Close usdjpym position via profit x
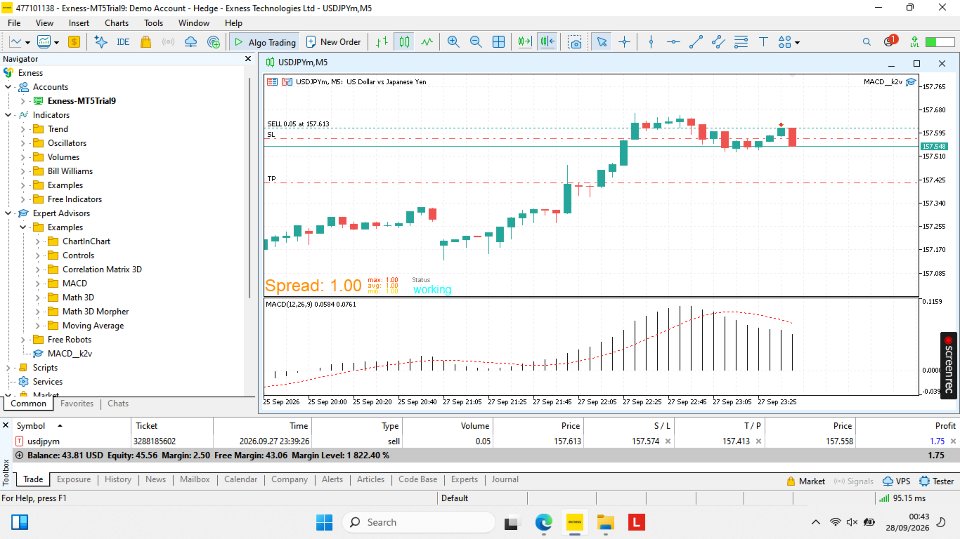The width and height of the screenshot is (960, 539). (x=953, y=441)
